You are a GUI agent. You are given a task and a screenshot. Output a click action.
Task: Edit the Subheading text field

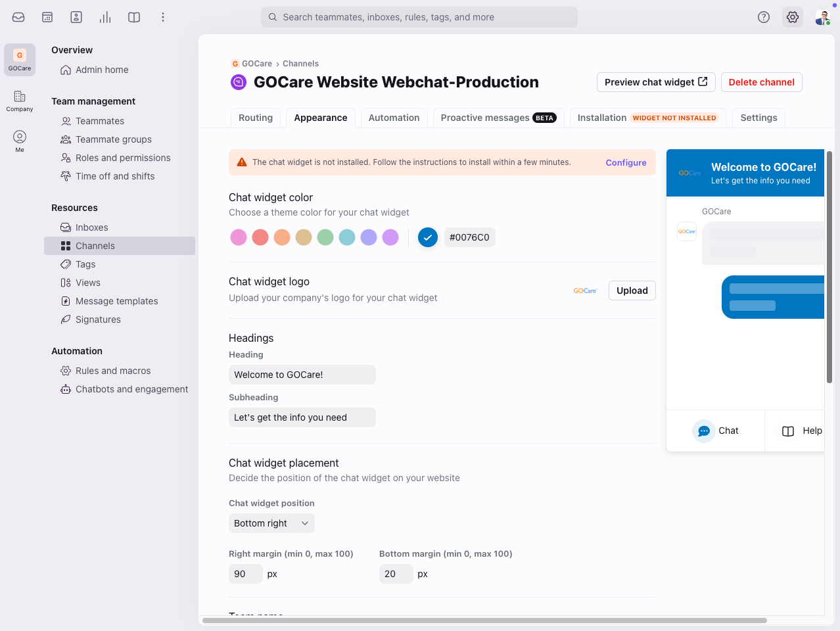302,417
